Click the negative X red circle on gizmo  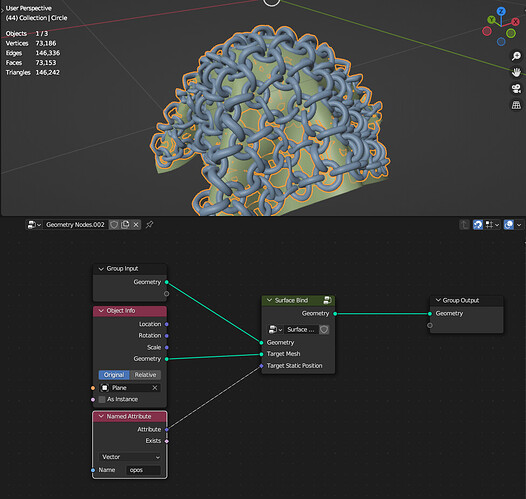click(487, 31)
